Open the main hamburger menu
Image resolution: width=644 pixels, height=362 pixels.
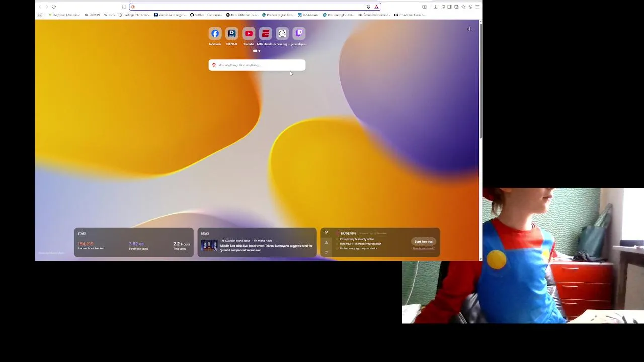coord(477,7)
